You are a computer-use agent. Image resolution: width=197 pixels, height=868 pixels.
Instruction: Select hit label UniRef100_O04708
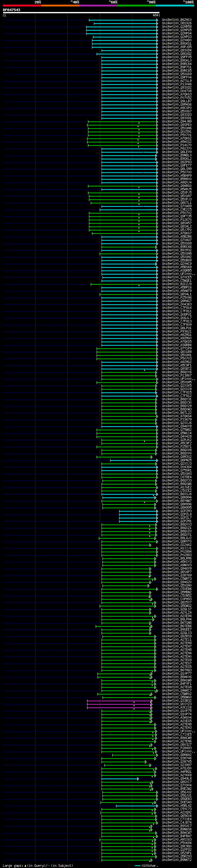[x=177, y=91]
